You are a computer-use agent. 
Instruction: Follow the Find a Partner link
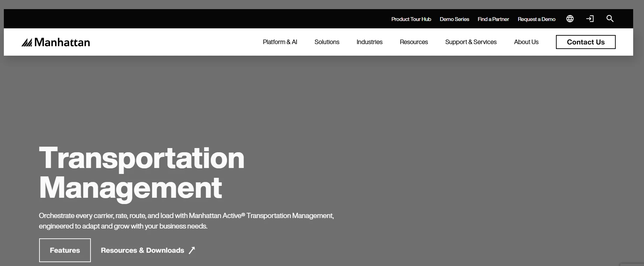coord(493,19)
